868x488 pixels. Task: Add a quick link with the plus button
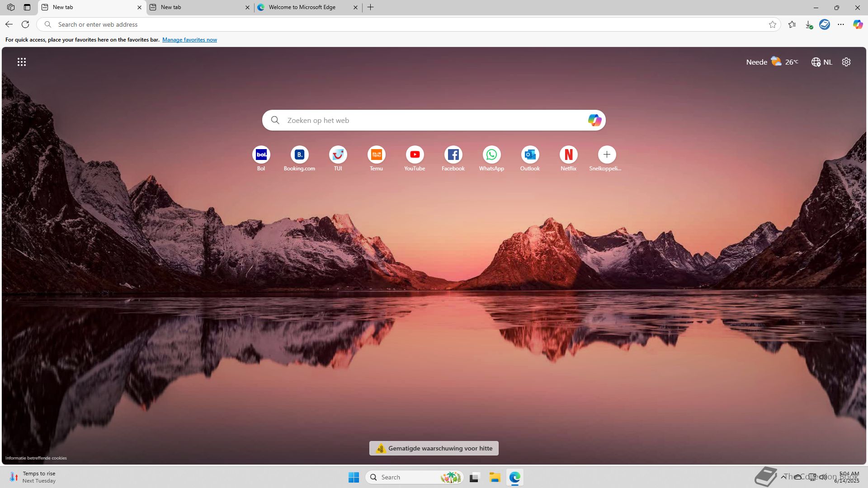(x=607, y=155)
